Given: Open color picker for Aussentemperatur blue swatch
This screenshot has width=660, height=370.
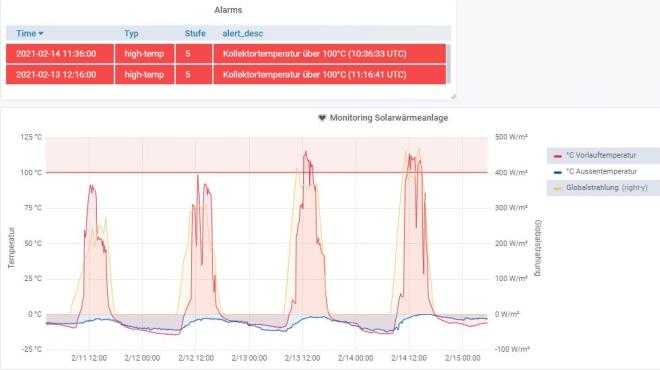Looking at the screenshot, I should pyautogui.click(x=558, y=172).
